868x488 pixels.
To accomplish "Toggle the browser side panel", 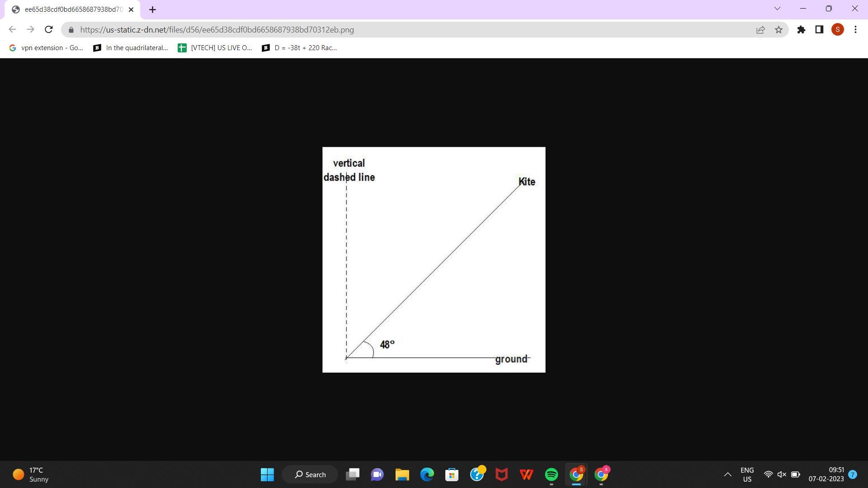I will point(819,30).
